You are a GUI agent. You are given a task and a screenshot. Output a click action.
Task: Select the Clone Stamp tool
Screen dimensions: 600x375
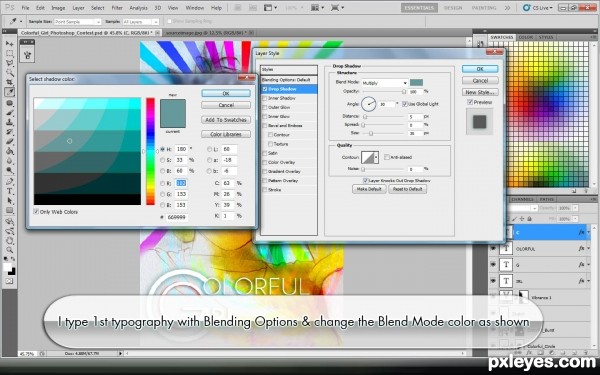tap(9, 122)
